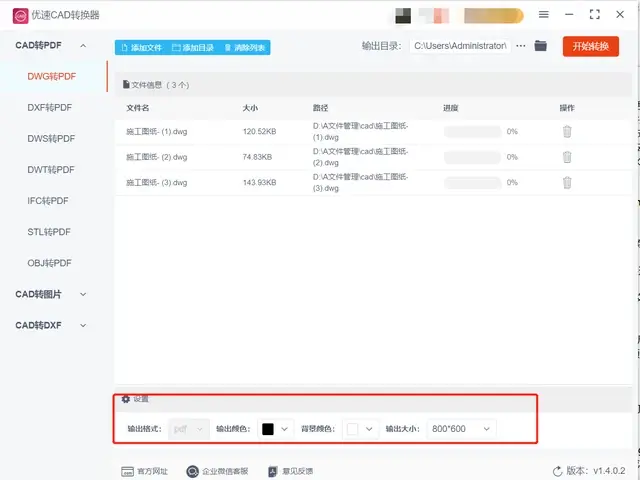Click the 添加文件 add file button
The height and width of the screenshot is (480, 640).
[140, 47]
